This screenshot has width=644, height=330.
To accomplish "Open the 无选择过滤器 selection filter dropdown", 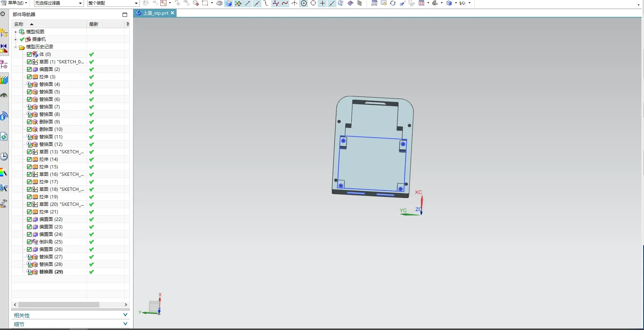I will coord(58,3).
